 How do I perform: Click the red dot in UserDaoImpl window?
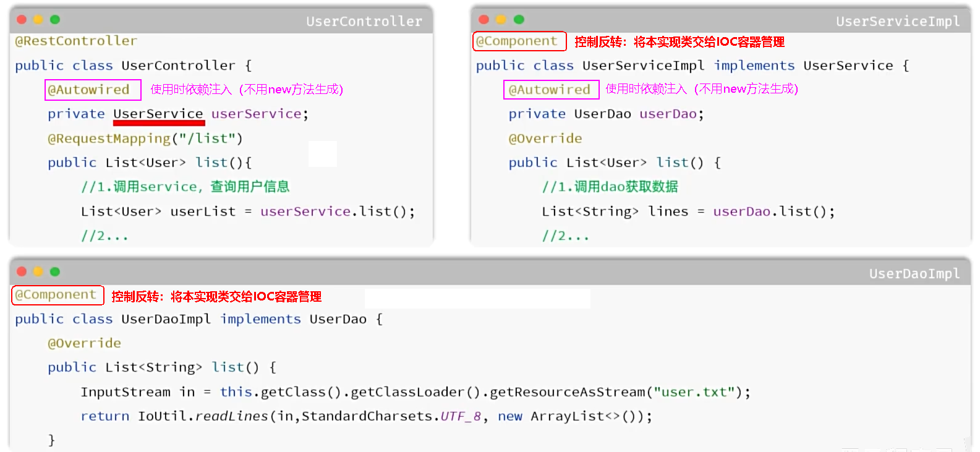point(22,271)
